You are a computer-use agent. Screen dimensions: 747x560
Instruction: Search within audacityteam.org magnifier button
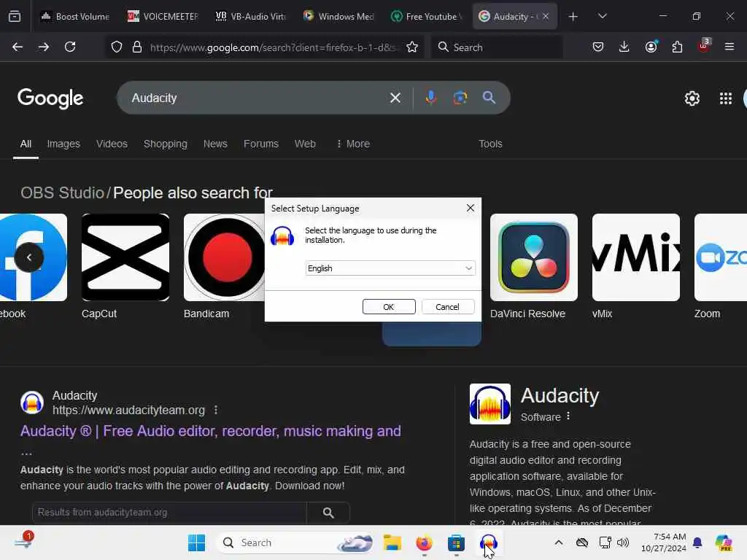[328, 513]
